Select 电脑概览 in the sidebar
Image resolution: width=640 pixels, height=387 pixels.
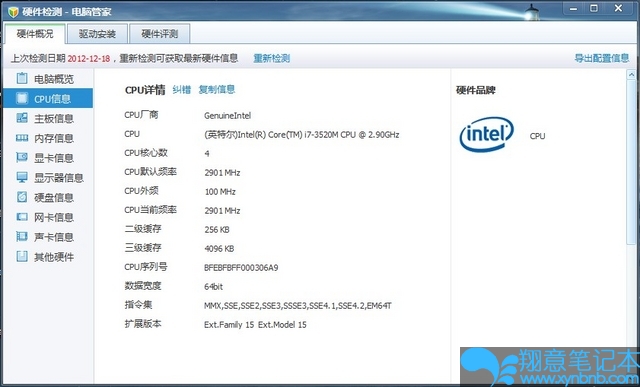tap(48, 79)
